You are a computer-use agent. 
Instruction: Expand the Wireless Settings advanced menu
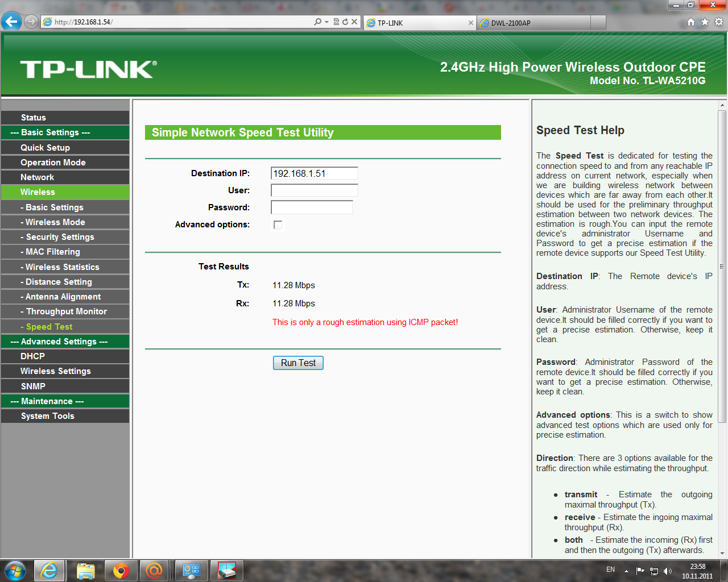65,371
